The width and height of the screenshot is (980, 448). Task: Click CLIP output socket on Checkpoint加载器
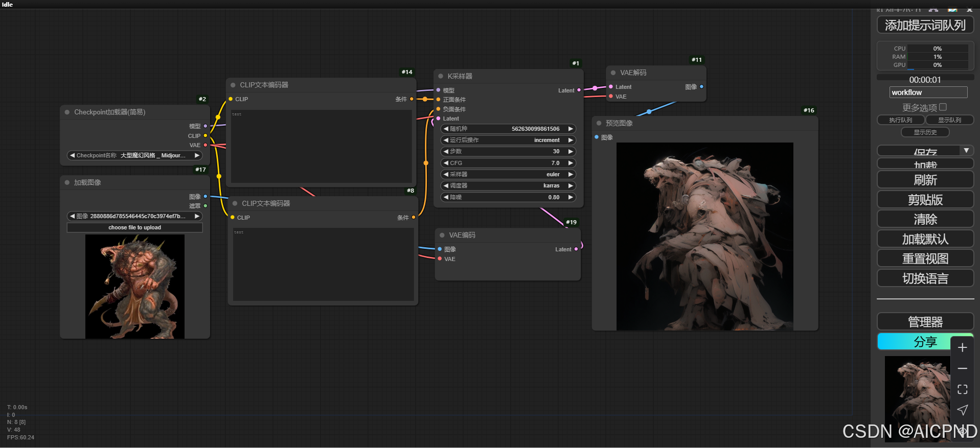pos(206,135)
